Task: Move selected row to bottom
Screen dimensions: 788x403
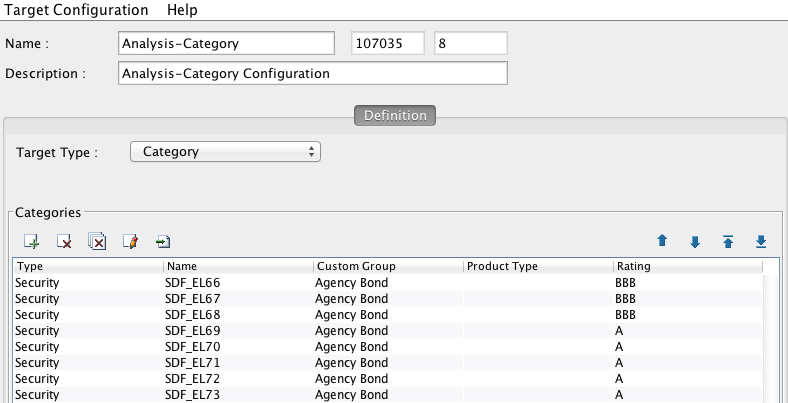Action: (761, 242)
